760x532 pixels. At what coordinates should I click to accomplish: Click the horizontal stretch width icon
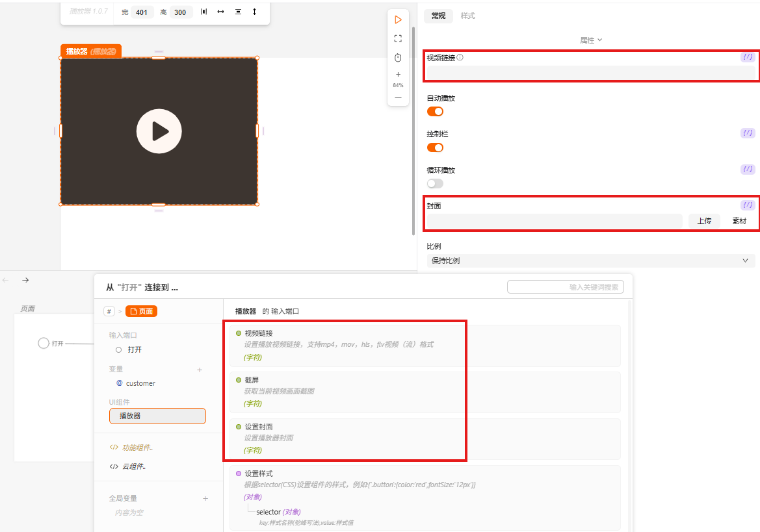[x=220, y=12]
